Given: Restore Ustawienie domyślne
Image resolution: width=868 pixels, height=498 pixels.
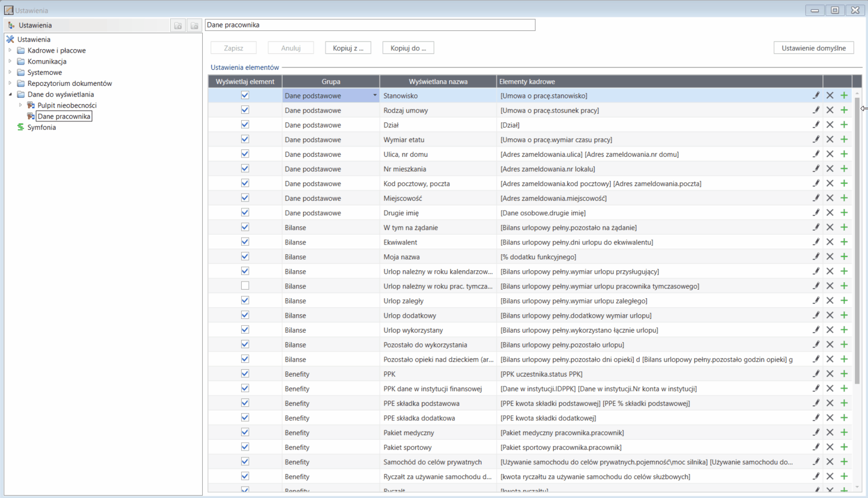Looking at the screenshot, I should coord(814,48).
